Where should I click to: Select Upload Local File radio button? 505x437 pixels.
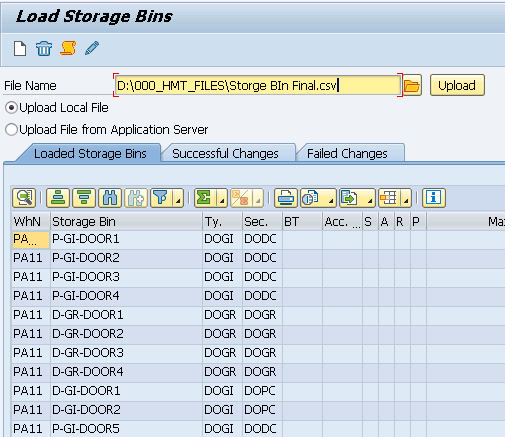click(11, 108)
